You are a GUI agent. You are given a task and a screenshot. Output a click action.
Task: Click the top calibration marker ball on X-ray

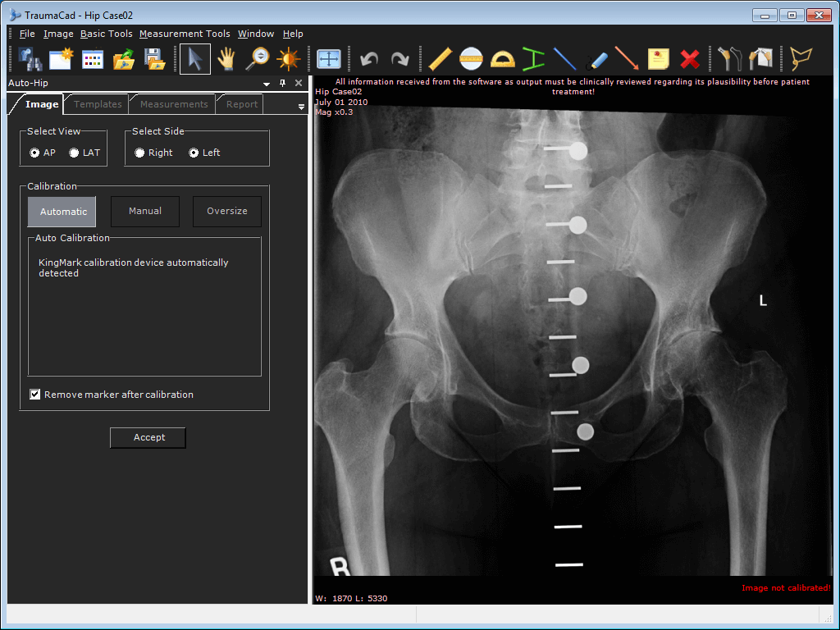coord(578,151)
